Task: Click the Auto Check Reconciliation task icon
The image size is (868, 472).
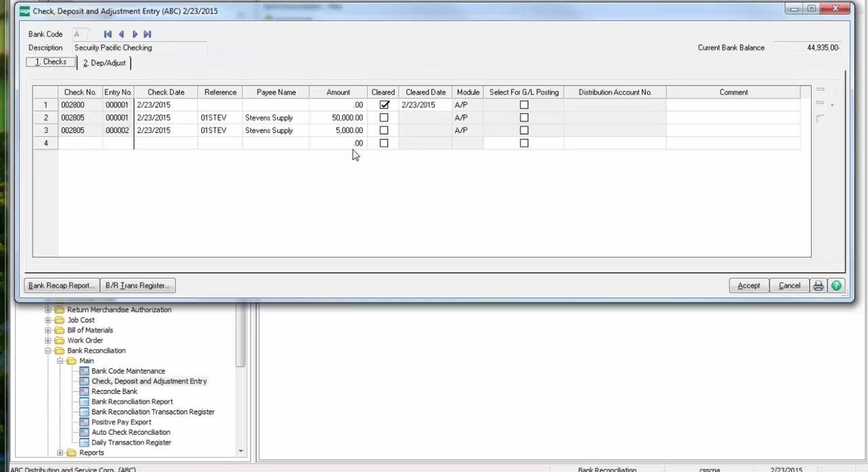Action: point(84,432)
